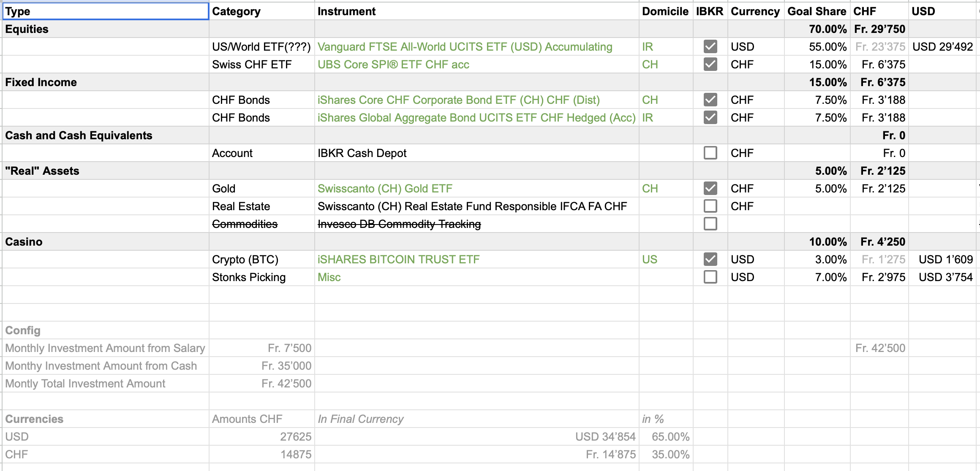Viewport: 980px width, 471px height.
Task: Toggle IBKR checkbox for iShares Global Aggregate Bond
Action: point(710,117)
